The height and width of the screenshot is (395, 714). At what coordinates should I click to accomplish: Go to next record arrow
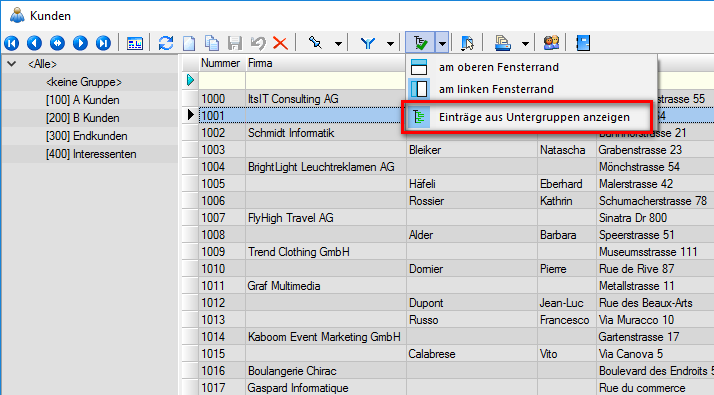[x=81, y=43]
